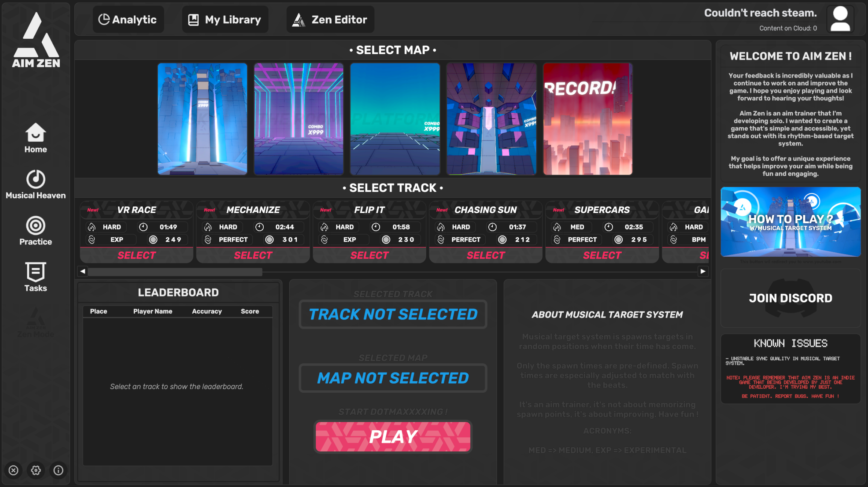The image size is (868, 487).
Task: Choose the red RECORD city map
Action: tap(588, 119)
